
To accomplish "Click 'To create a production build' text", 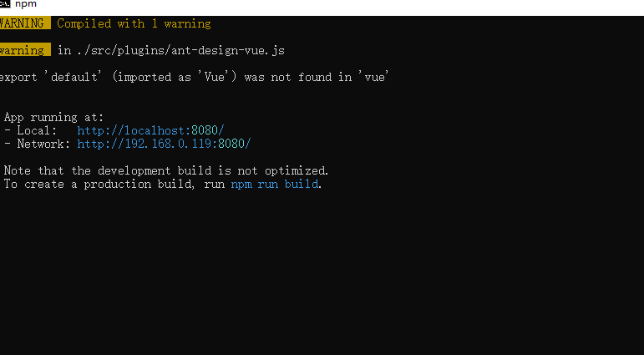I will pos(99,184).
